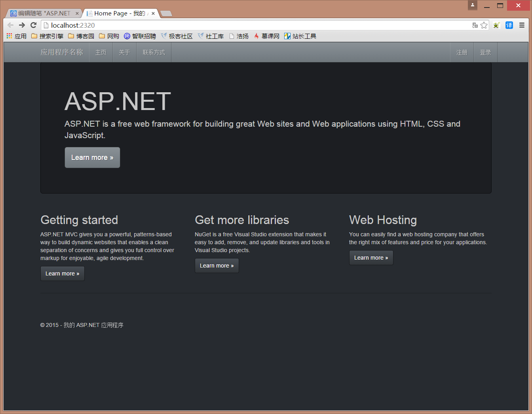Click the Get more libraries heading

[242, 220]
